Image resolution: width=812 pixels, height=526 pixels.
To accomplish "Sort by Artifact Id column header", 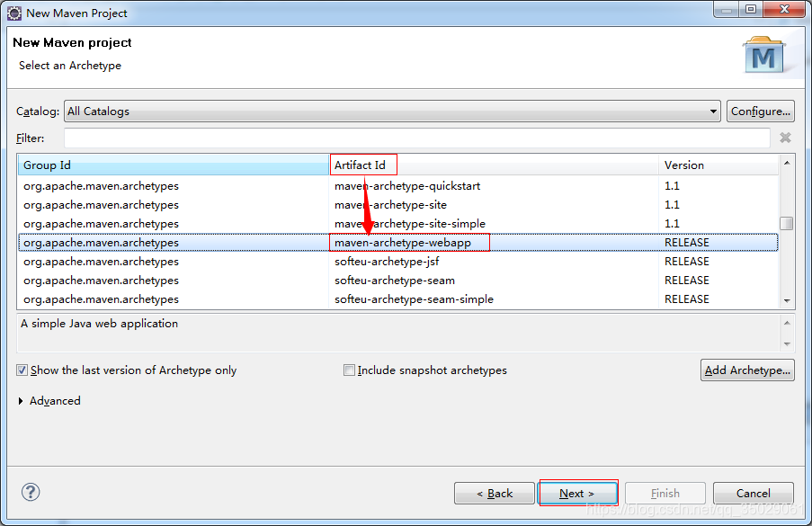I will coord(494,165).
